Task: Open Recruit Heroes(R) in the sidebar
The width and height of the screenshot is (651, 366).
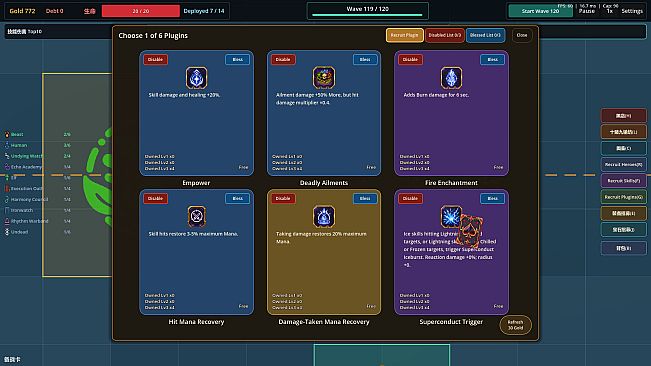Action: click(624, 164)
